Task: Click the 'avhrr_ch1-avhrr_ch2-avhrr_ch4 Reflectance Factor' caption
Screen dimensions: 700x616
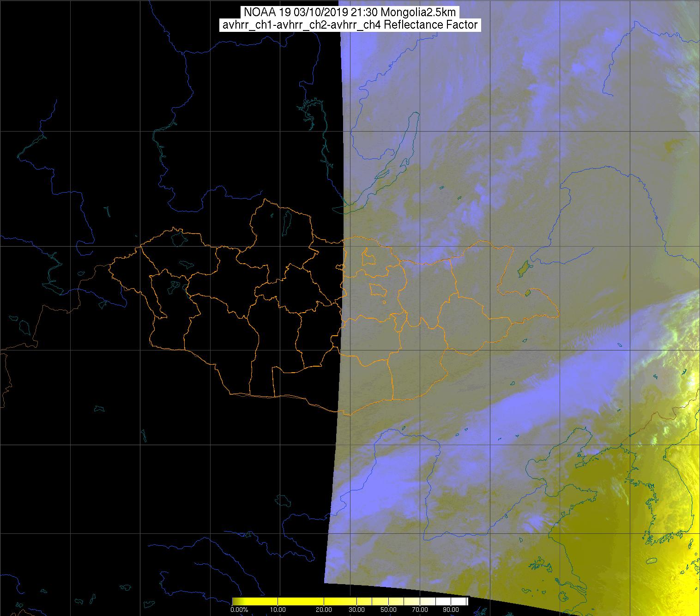Action: tap(350, 25)
